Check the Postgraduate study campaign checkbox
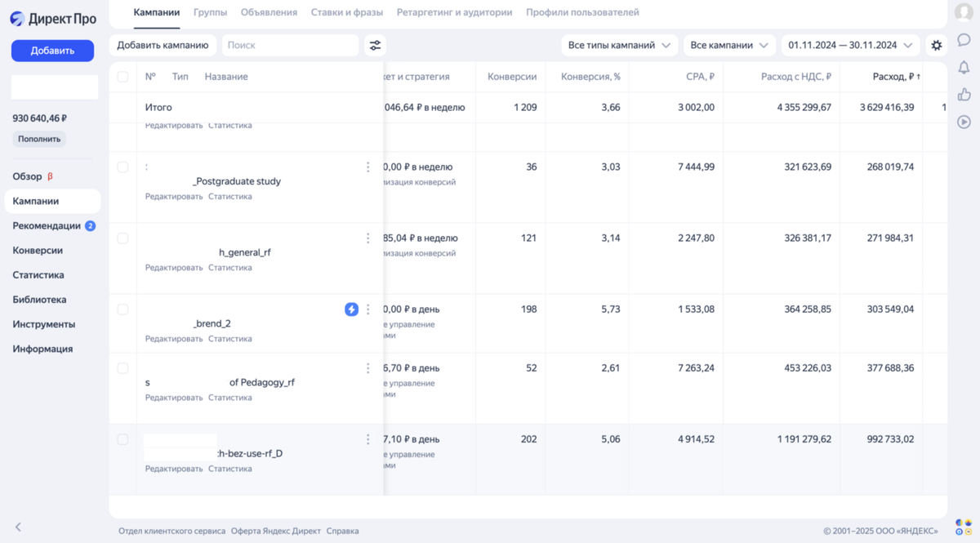The height and width of the screenshot is (543, 980). point(122,167)
